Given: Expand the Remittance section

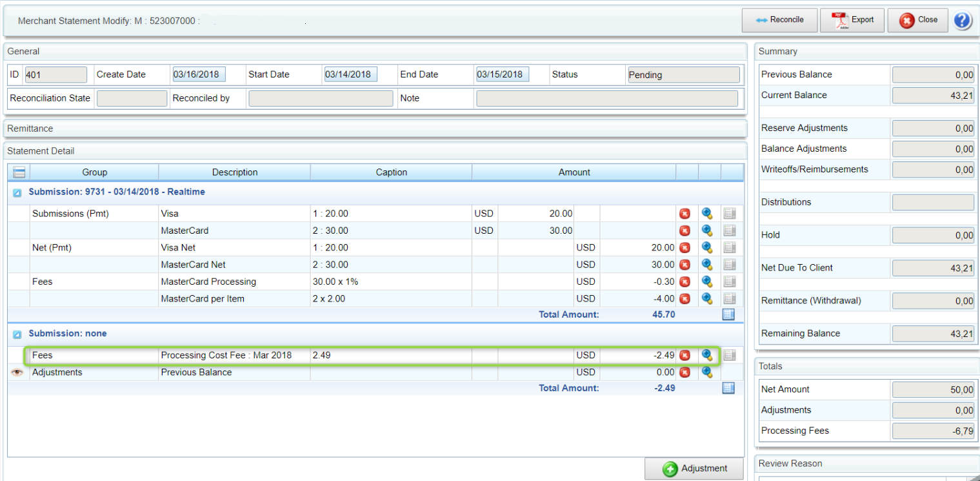Looking at the screenshot, I should (375, 128).
